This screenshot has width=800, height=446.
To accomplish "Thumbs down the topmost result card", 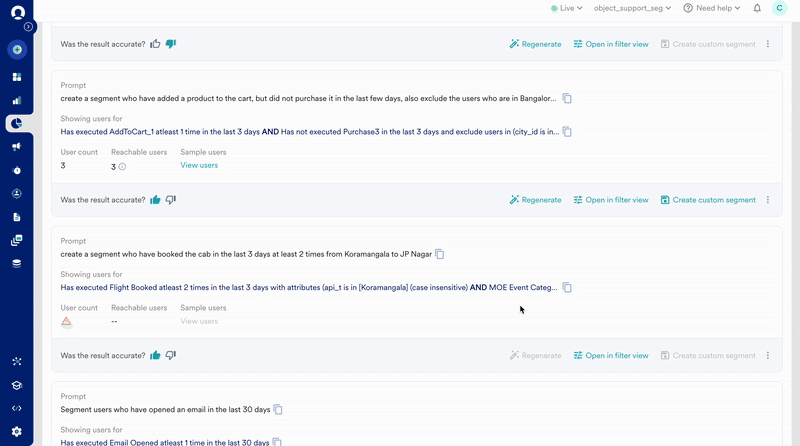I will 171,44.
